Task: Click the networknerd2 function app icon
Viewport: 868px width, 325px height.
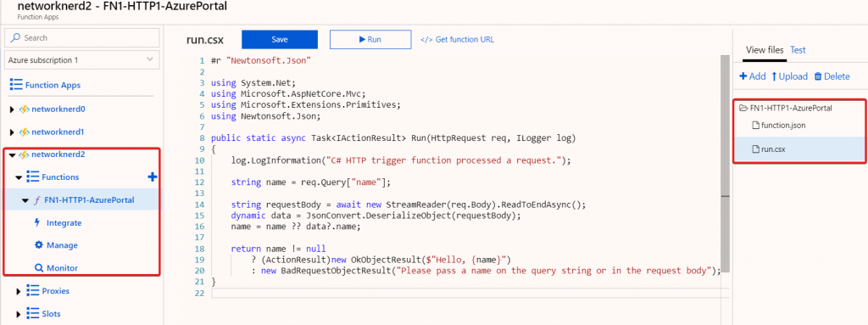Action: tap(25, 154)
